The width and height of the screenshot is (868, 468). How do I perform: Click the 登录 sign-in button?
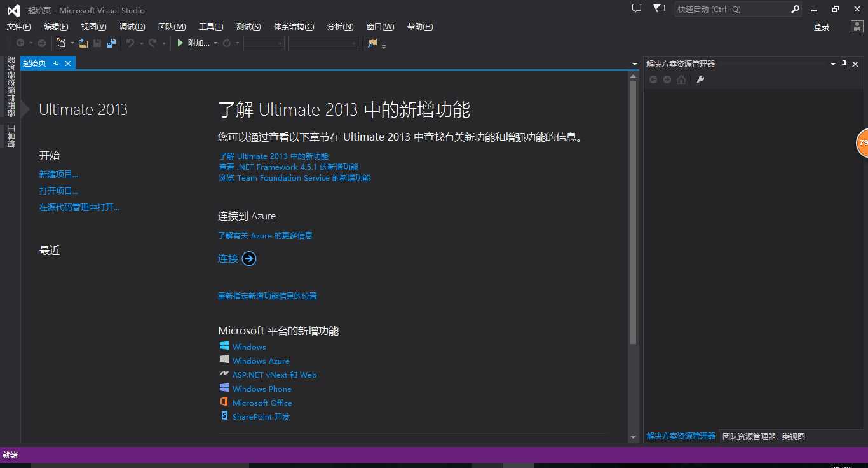[822, 27]
